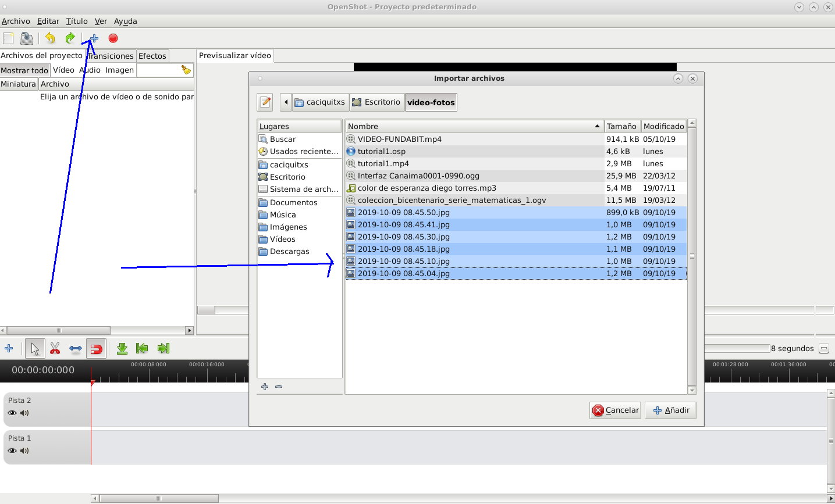Add a new track to the timeline
The width and height of the screenshot is (835, 504).
coord(9,348)
